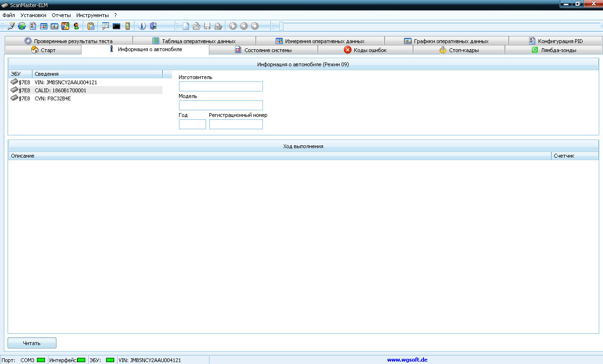The width and height of the screenshot is (603, 364).
Task: Switch to the Стоп-кадры tab
Action: [x=459, y=50]
